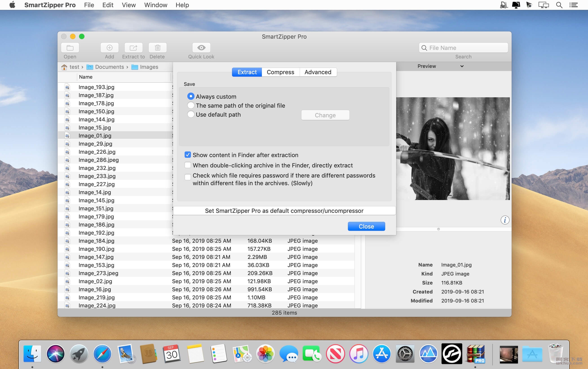Screen dimensions: 588x369
Task: Click the Extract to toolbar icon
Action: pos(133,48)
